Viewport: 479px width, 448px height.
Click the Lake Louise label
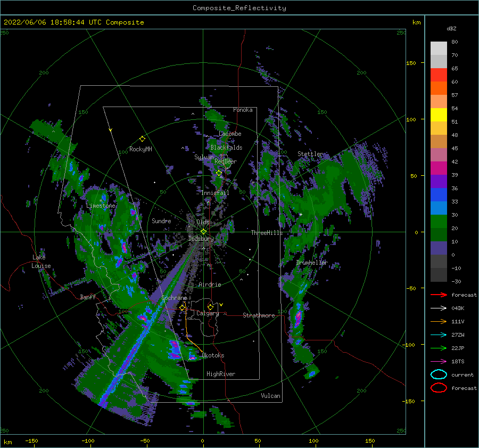[41, 262]
